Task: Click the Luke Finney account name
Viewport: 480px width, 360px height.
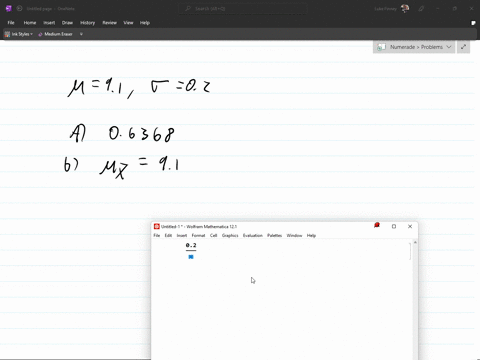Action: [386, 9]
